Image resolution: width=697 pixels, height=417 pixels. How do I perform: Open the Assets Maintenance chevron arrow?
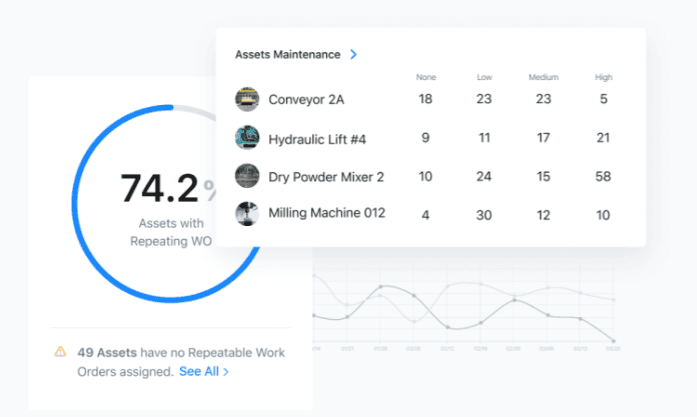coord(353,54)
